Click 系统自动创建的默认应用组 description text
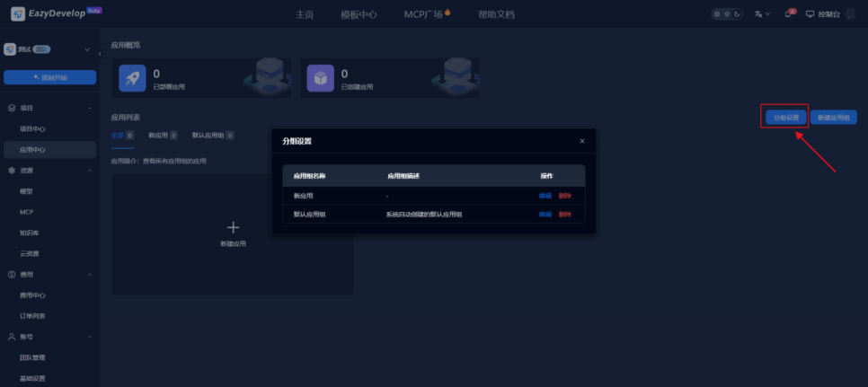Screen dimensions: 868x387 coord(424,215)
